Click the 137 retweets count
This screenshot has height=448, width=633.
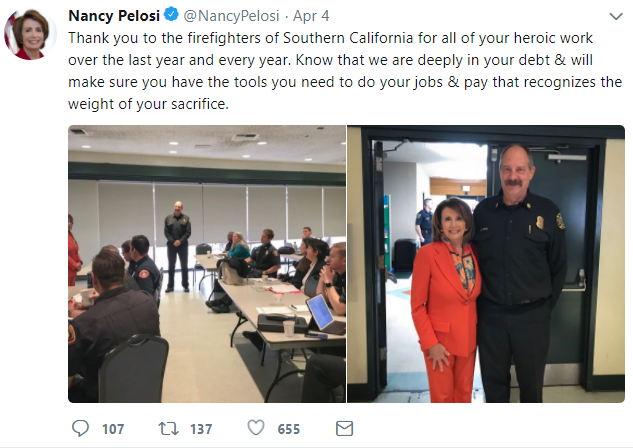(201, 428)
